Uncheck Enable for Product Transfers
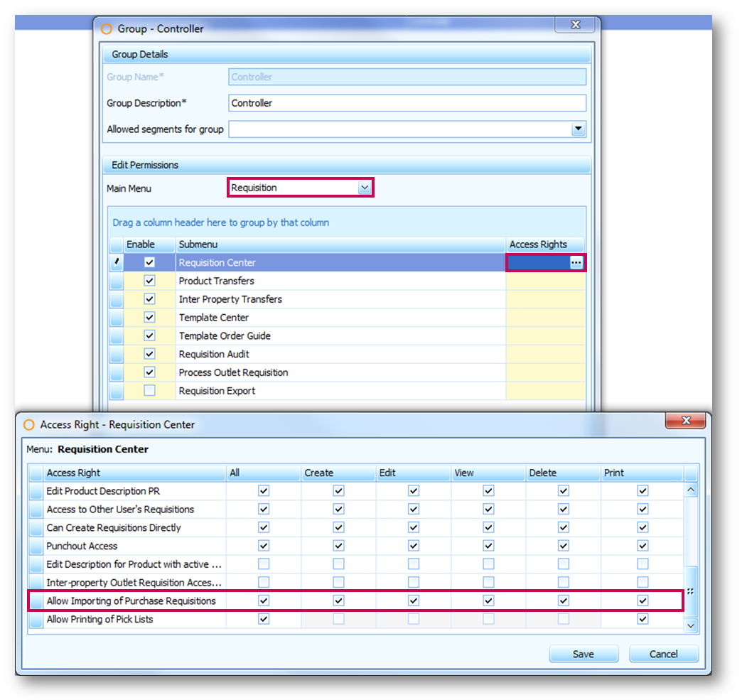 pyautogui.click(x=149, y=281)
